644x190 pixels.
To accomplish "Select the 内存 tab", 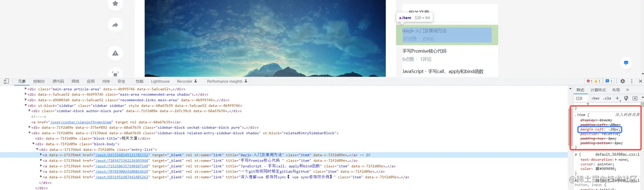I will tap(106, 81).
